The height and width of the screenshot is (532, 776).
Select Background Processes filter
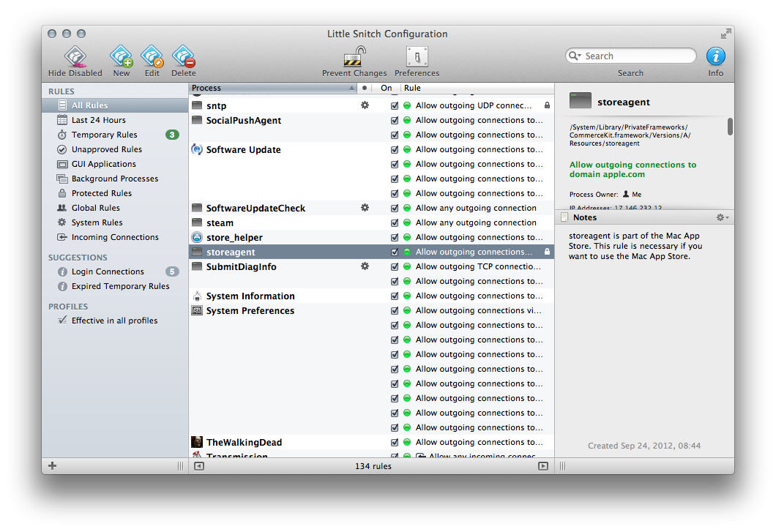115,179
